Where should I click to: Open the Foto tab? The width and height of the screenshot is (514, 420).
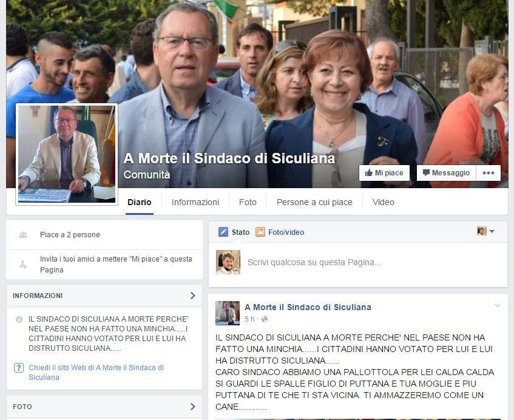tap(248, 202)
